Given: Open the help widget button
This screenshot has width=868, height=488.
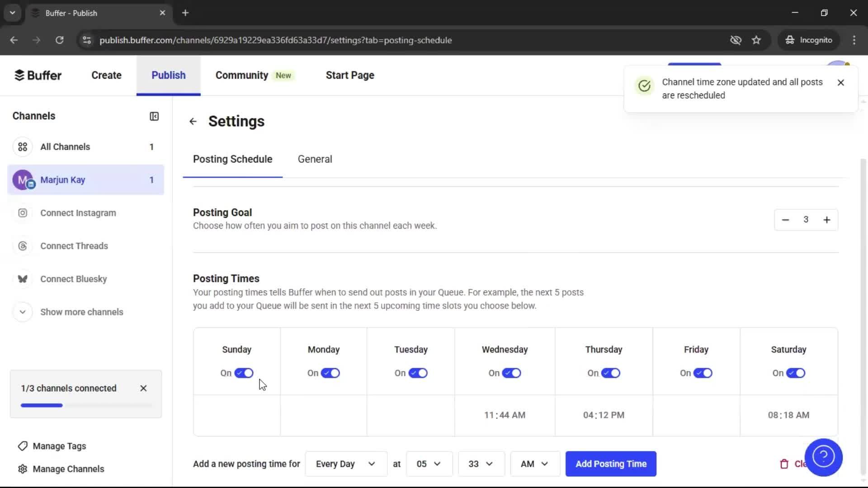Looking at the screenshot, I should click(x=824, y=457).
